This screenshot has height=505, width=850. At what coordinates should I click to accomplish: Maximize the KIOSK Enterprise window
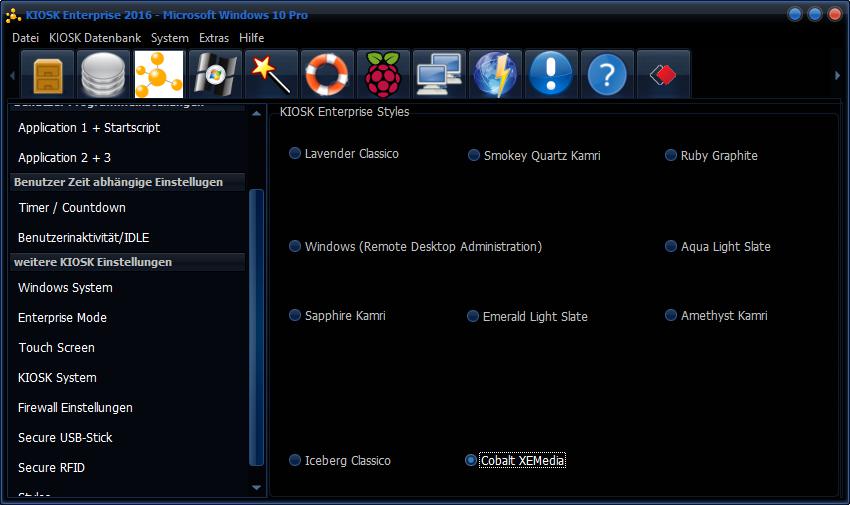(815, 15)
